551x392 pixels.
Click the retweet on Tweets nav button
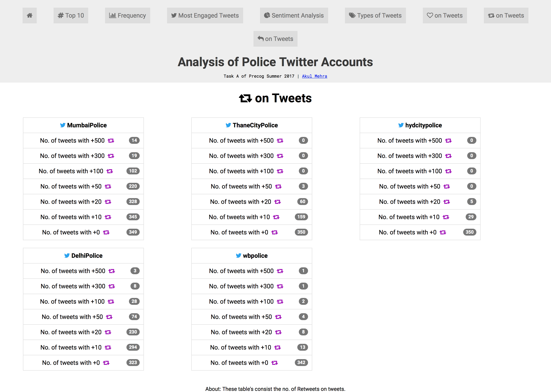pos(506,15)
